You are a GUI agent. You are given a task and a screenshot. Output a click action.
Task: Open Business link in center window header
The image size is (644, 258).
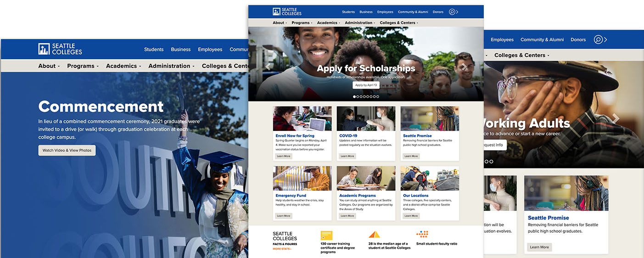point(366,12)
